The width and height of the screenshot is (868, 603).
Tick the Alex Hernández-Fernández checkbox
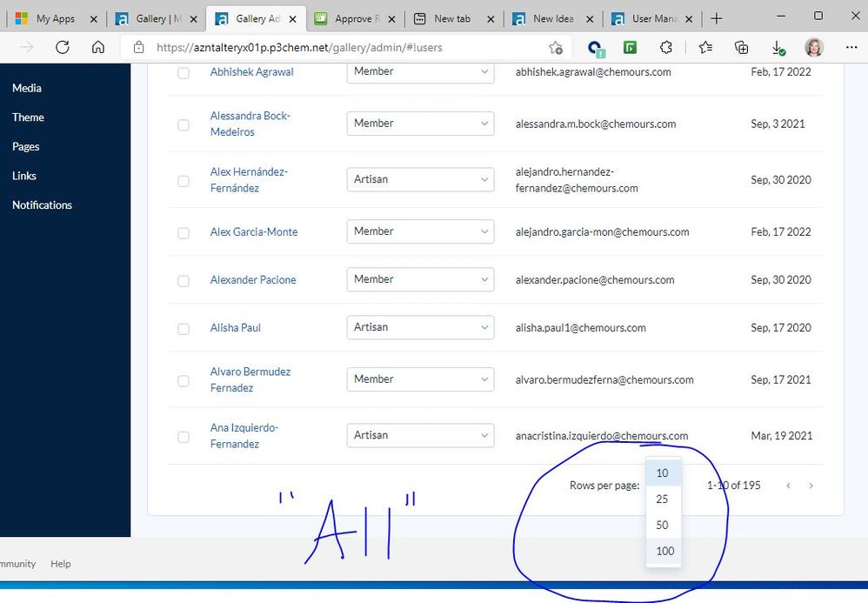(184, 181)
